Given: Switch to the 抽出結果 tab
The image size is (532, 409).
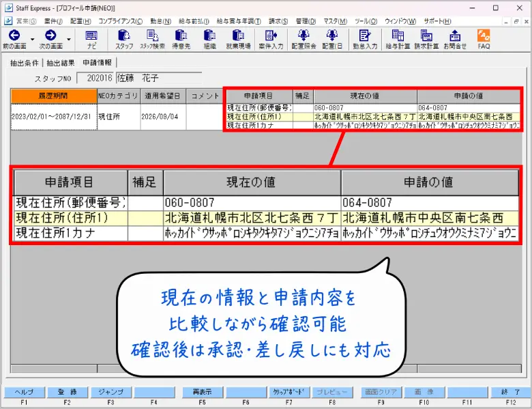Looking at the screenshot, I should tap(61, 63).
